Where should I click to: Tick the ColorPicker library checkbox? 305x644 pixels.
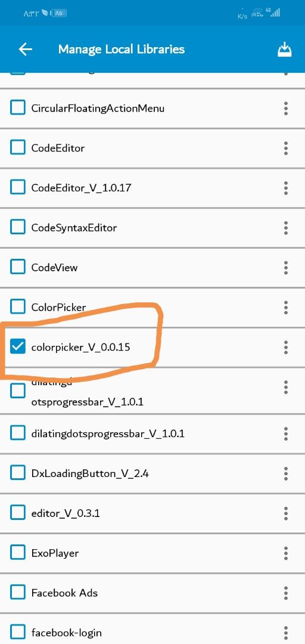pos(17,307)
